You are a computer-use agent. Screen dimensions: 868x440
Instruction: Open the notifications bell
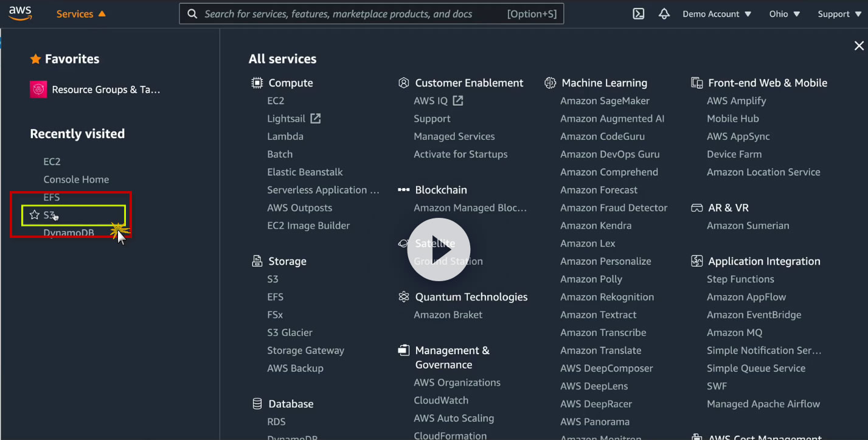664,14
